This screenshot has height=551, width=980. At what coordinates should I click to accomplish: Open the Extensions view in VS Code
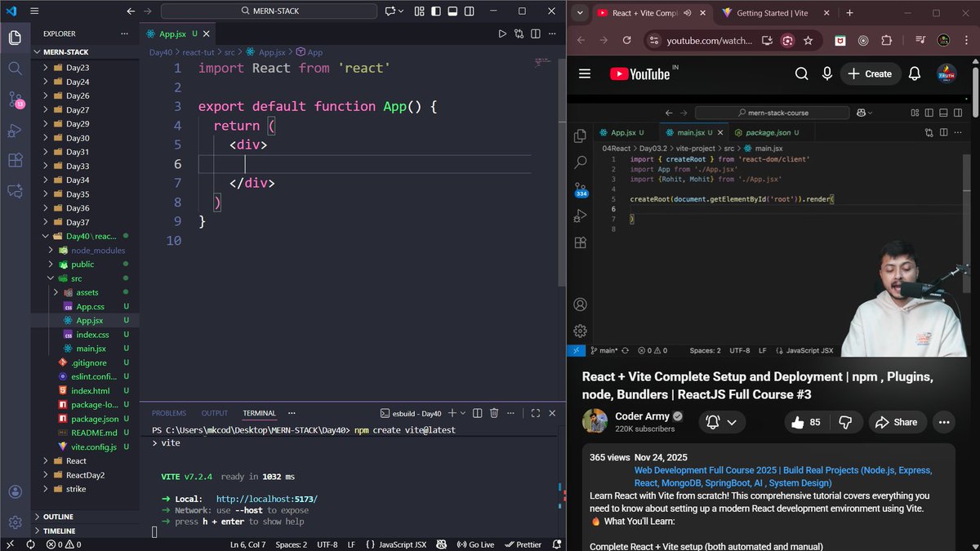tap(15, 160)
